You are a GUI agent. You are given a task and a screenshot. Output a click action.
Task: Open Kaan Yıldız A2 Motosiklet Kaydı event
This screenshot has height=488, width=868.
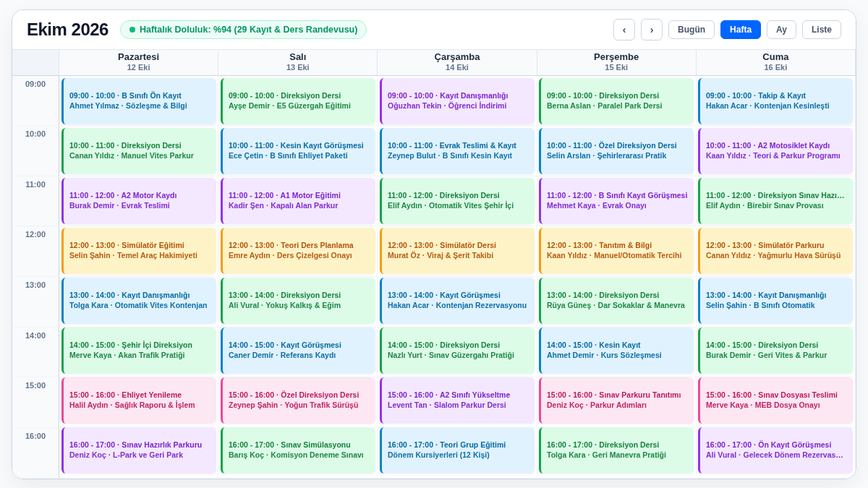(775, 151)
